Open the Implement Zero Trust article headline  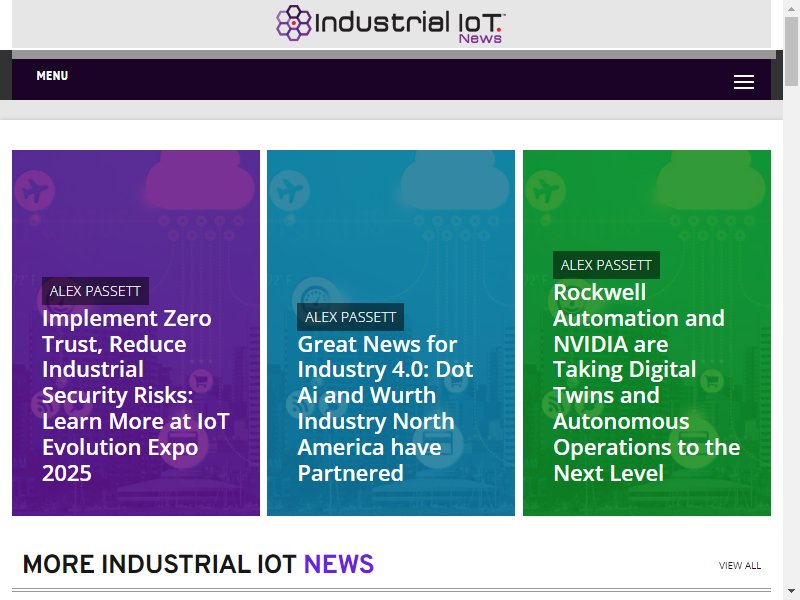click(136, 395)
